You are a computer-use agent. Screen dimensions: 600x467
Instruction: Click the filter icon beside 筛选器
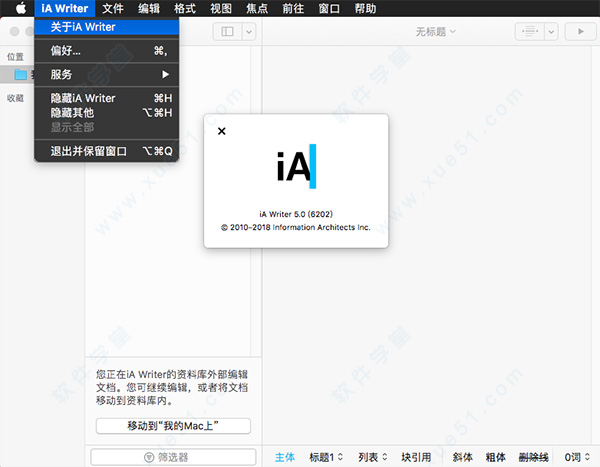[x=149, y=457]
